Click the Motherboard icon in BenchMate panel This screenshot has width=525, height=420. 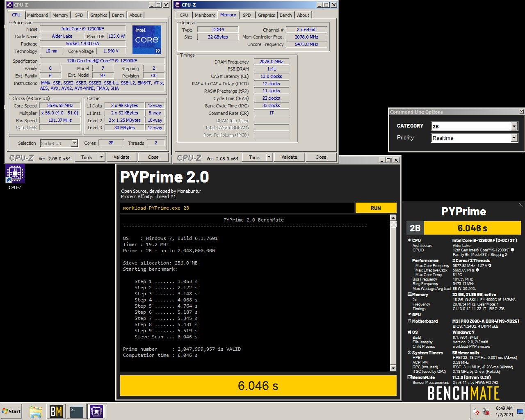point(409,321)
